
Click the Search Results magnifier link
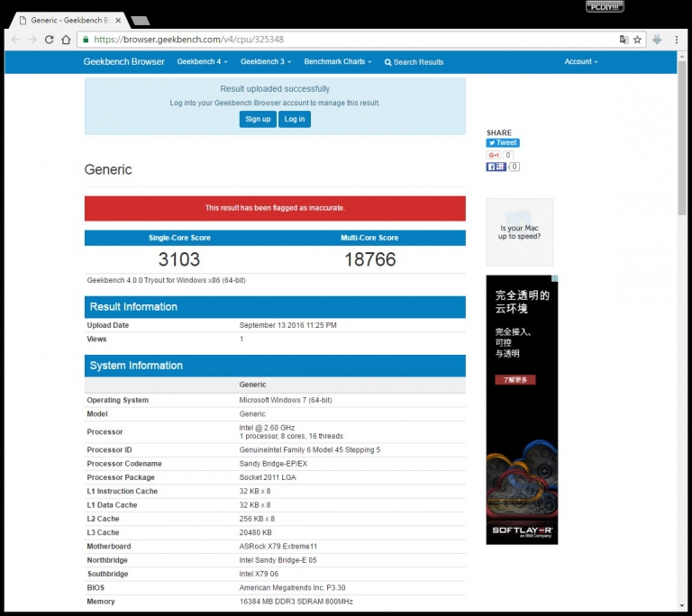coord(414,62)
